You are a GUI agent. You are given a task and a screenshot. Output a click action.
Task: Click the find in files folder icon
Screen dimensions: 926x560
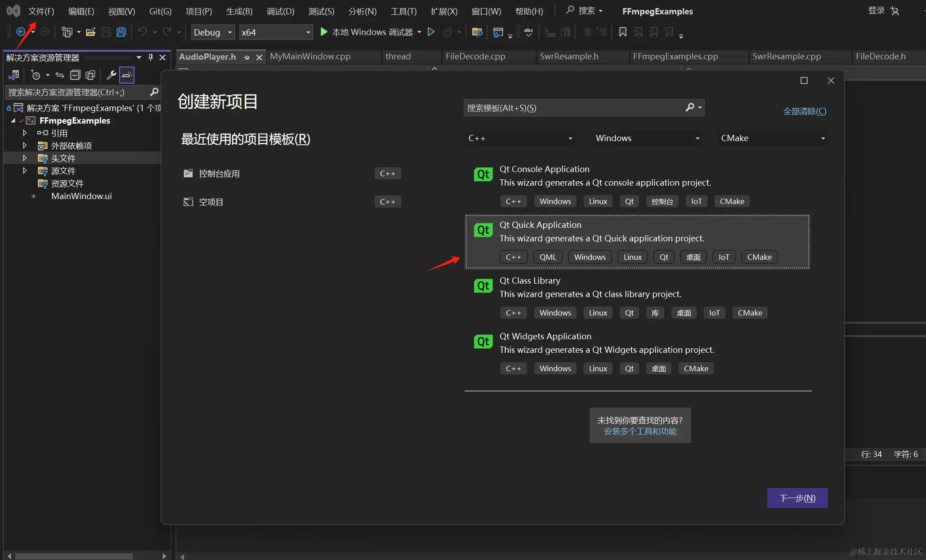coord(477,32)
